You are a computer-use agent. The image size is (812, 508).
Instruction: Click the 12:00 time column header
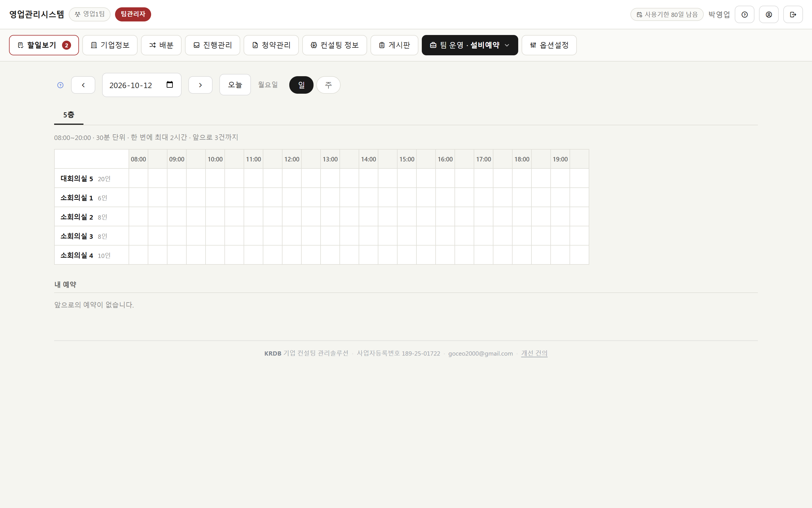[x=292, y=159]
